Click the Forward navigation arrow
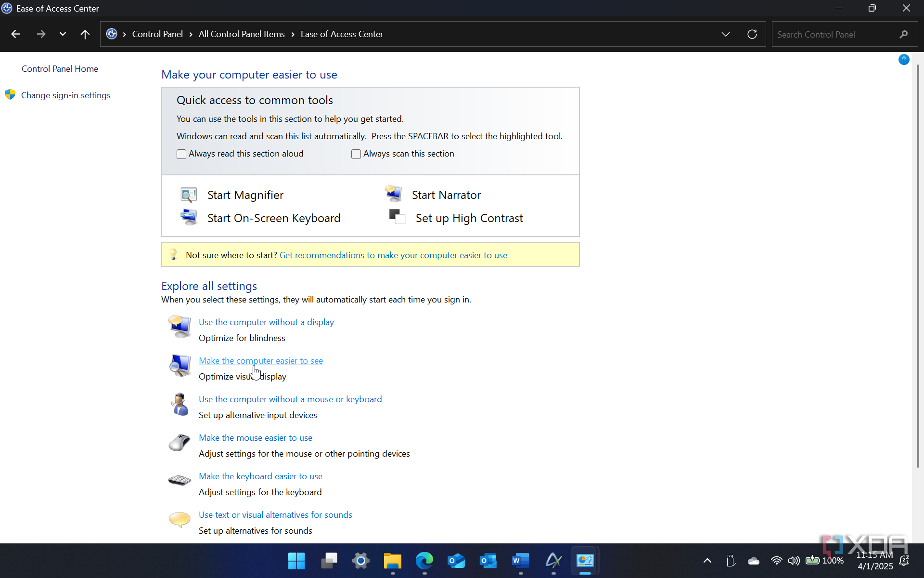Viewport: 924px width, 578px height. click(x=41, y=34)
